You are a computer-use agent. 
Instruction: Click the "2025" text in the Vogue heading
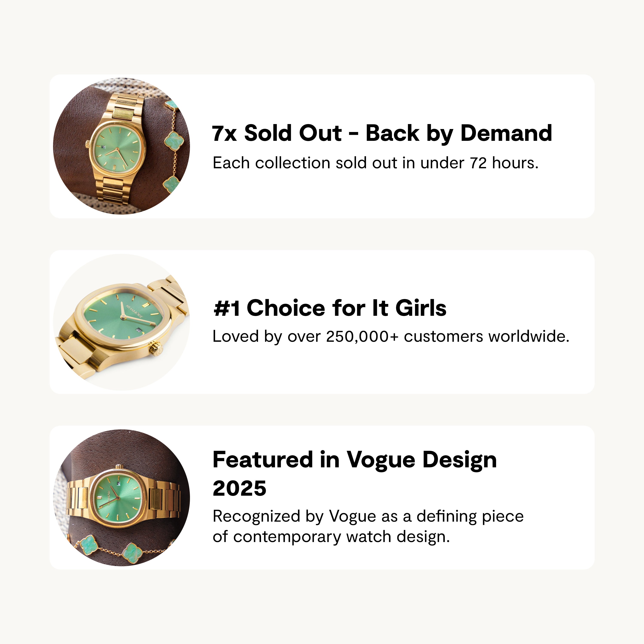(x=239, y=488)
